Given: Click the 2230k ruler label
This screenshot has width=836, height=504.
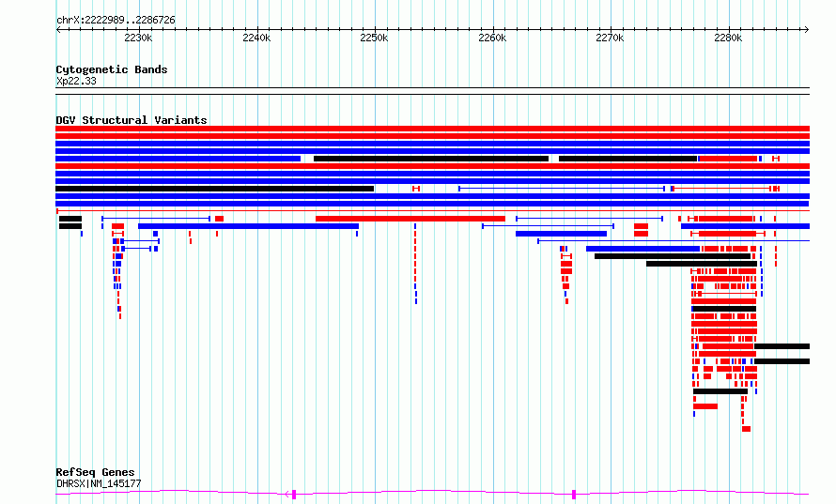Looking at the screenshot, I should coord(138,38).
